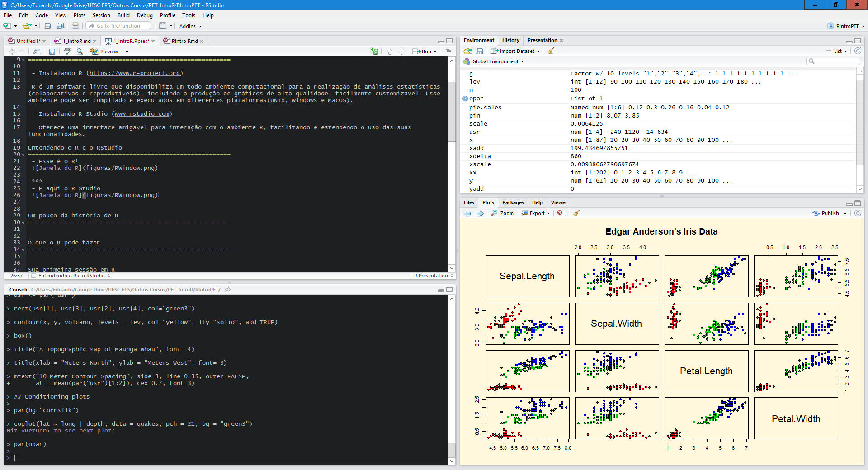Save current document from the main toolbar
The width and height of the screenshot is (868, 470).
coord(47,26)
